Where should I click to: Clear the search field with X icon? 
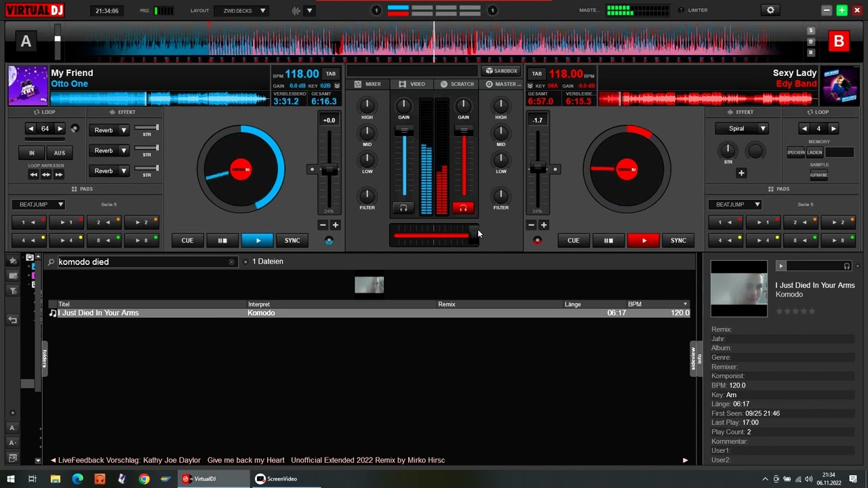click(x=231, y=262)
